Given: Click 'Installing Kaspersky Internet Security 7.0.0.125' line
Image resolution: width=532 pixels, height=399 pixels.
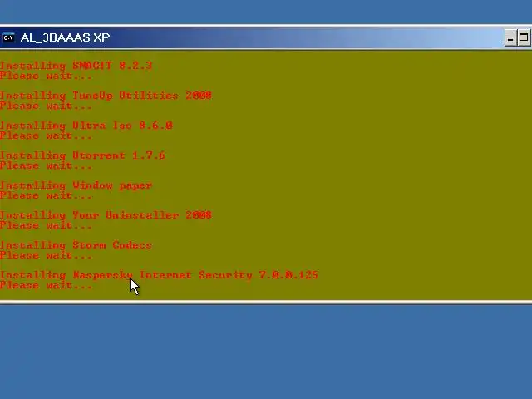Looking at the screenshot, I should 159,275.
